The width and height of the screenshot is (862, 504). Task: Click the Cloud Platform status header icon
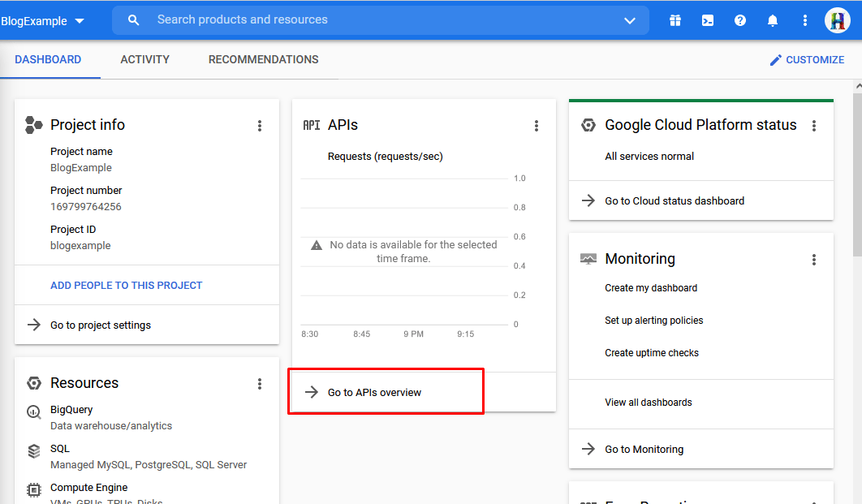pos(588,125)
